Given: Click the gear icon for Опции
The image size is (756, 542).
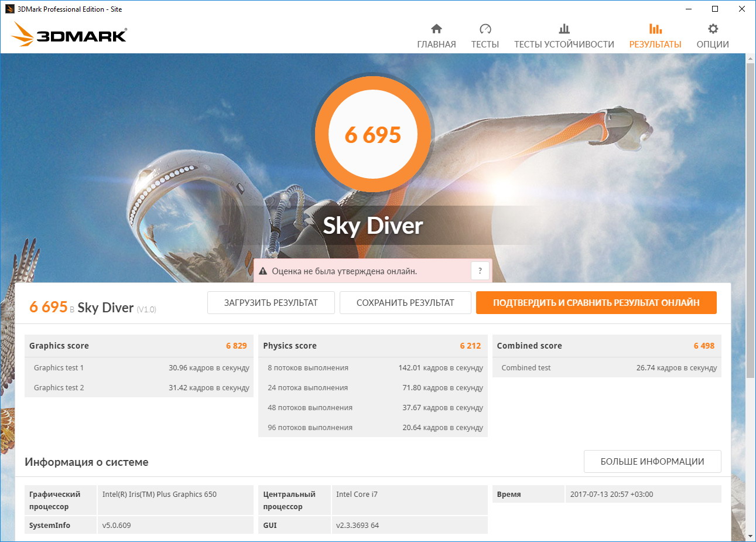Looking at the screenshot, I should (x=713, y=29).
